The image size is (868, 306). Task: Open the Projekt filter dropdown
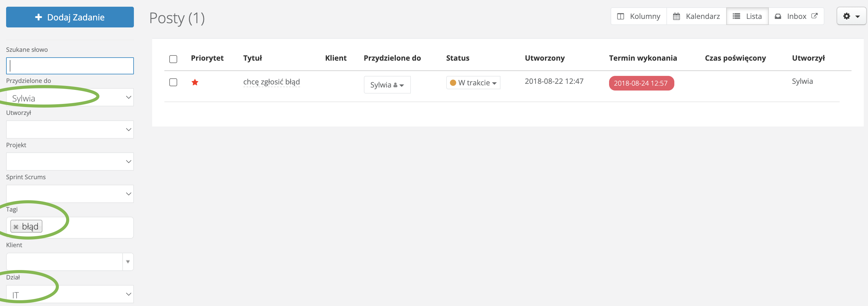click(x=70, y=162)
